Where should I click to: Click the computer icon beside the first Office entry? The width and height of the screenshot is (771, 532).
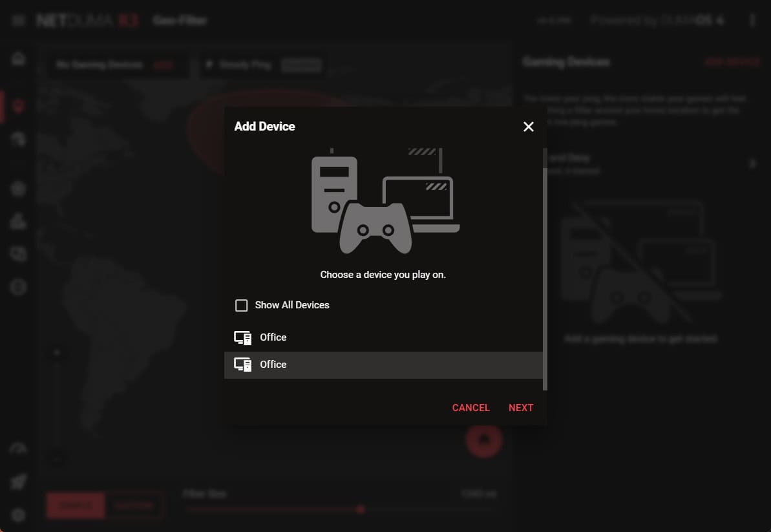242,337
